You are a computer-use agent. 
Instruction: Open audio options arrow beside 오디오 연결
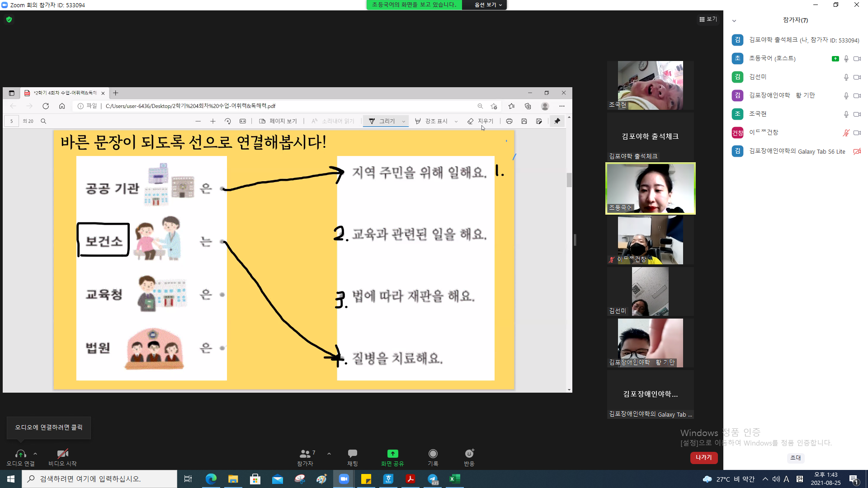[x=35, y=453]
